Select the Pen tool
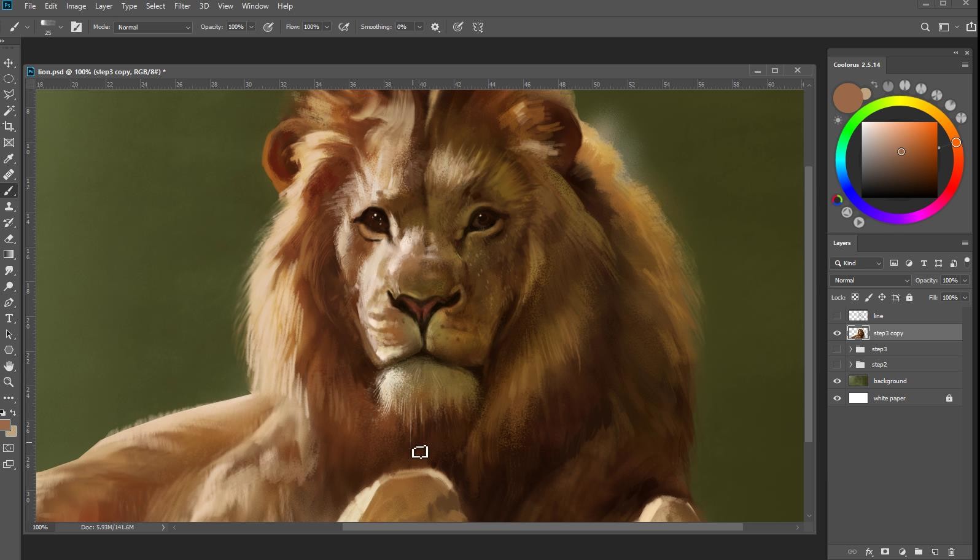The width and height of the screenshot is (980, 560). (x=9, y=303)
